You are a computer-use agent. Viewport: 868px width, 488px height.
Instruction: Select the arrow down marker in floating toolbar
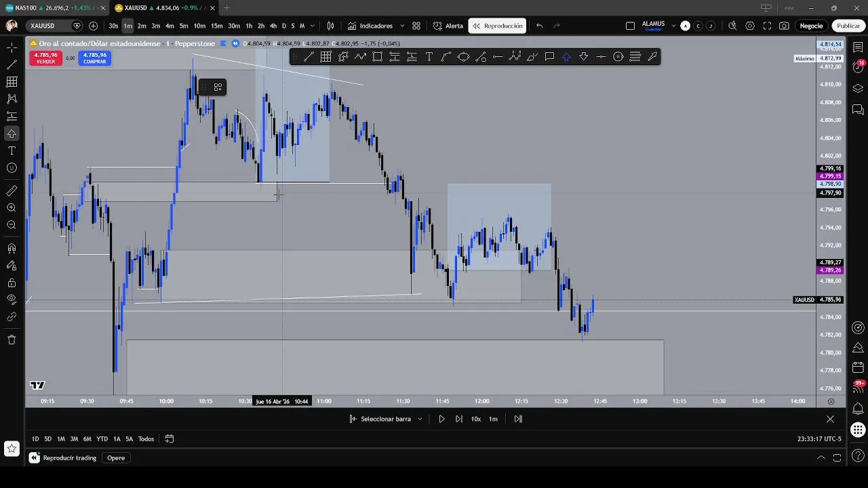[x=583, y=57]
